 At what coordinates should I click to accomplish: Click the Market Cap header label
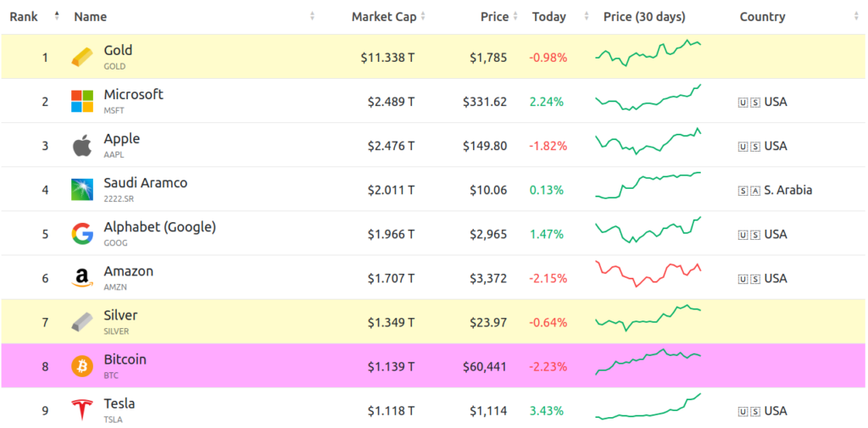[384, 17]
